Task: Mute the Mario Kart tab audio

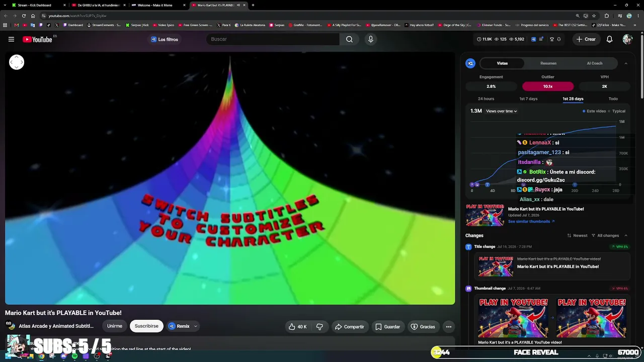Action: (238, 5)
